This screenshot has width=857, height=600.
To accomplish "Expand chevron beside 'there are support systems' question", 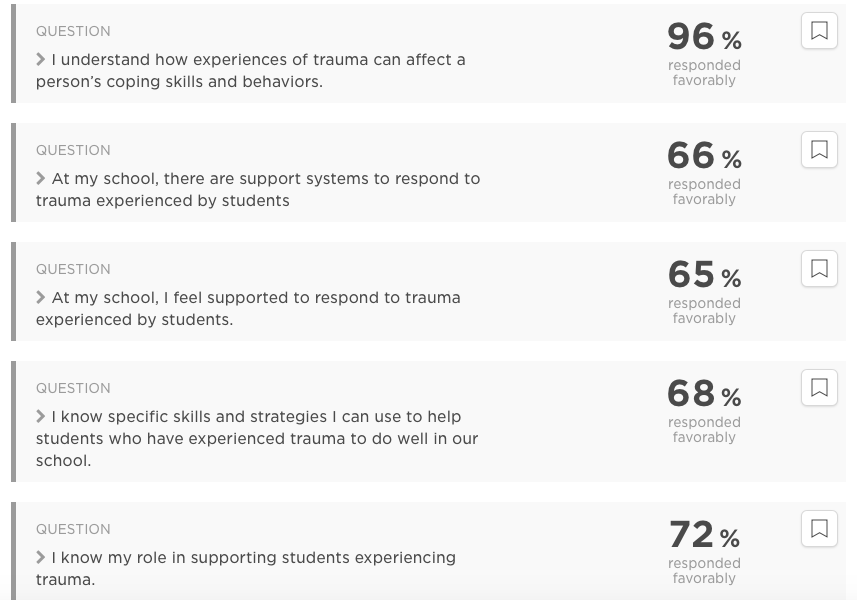I will 40,179.
